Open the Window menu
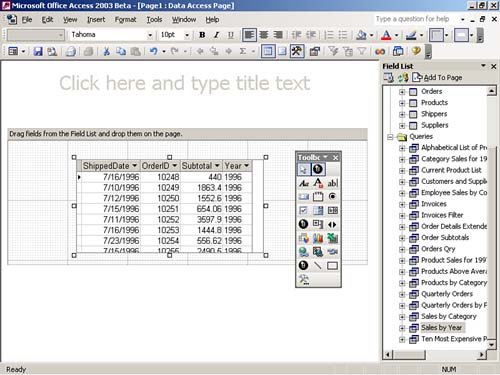 184,20
